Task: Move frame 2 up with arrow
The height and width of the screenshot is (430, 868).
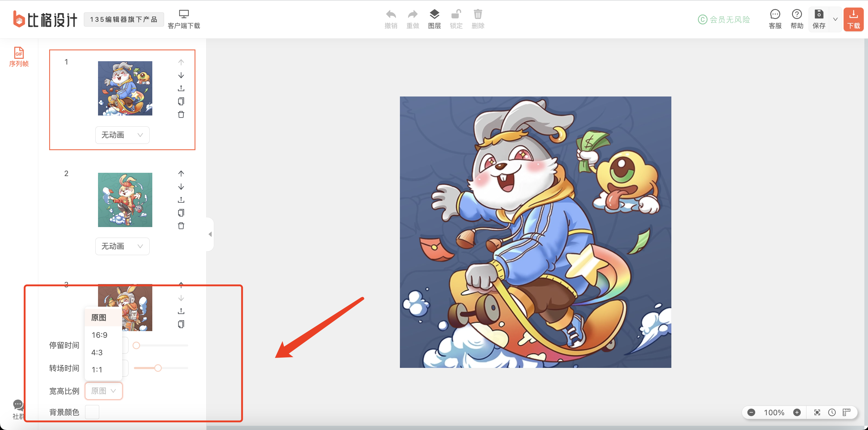Action: click(181, 174)
